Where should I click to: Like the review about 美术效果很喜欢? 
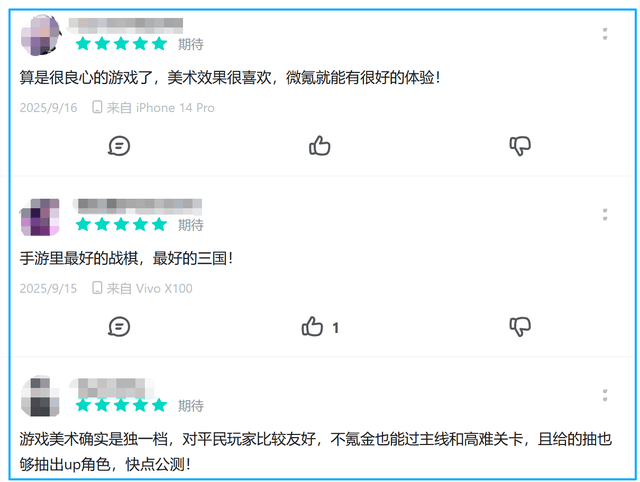click(x=319, y=146)
